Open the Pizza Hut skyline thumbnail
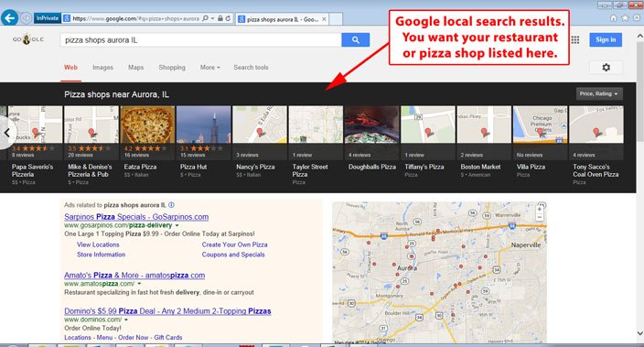Image resolution: width=644 pixels, height=347 pixels. pos(204,125)
